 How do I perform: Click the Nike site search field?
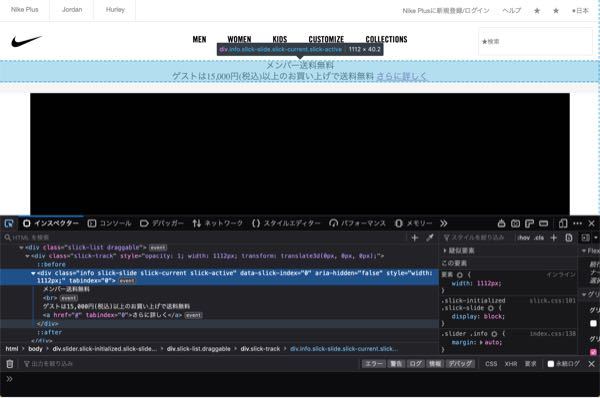[x=535, y=41]
